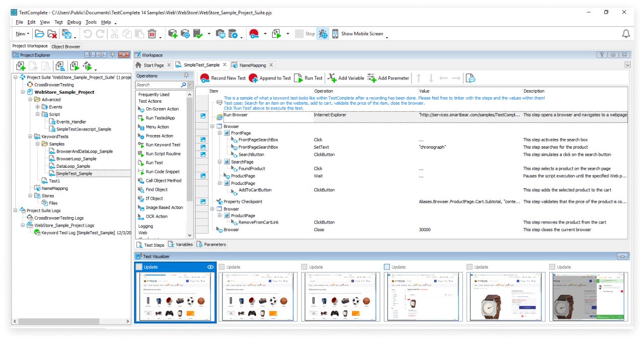Image resolution: width=644 pixels, height=341 pixels.
Task: Click the move step up arrow icon
Action: (419, 78)
